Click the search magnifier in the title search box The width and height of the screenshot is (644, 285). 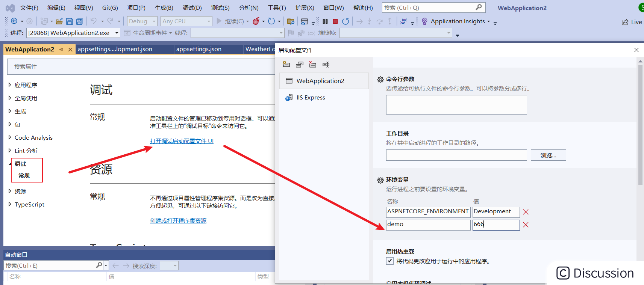pyautogui.click(x=479, y=8)
